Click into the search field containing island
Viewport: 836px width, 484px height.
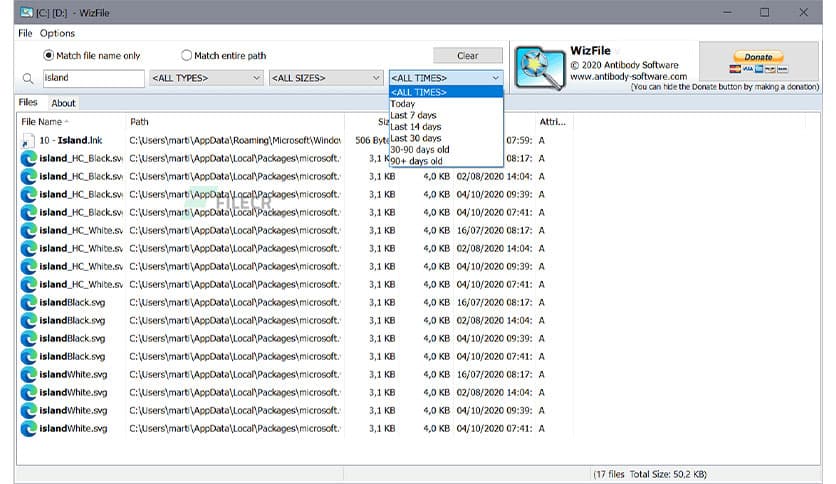(93, 78)
